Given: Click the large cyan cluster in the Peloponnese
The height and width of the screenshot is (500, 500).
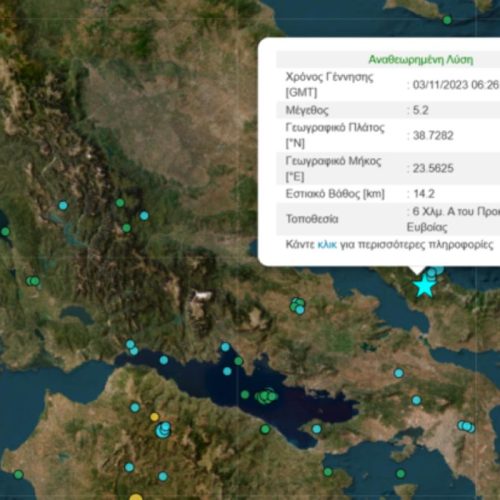Looking at the screenshot, I should (163, 430).
